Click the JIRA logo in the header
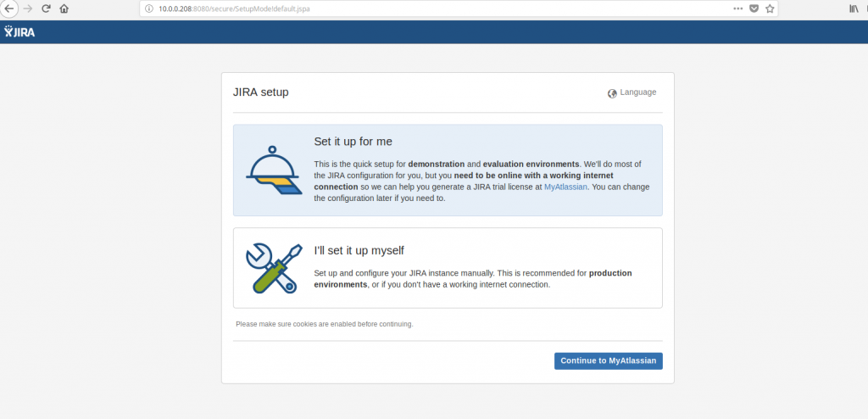This screenshot has width=868, height=419. pos(19,31)
